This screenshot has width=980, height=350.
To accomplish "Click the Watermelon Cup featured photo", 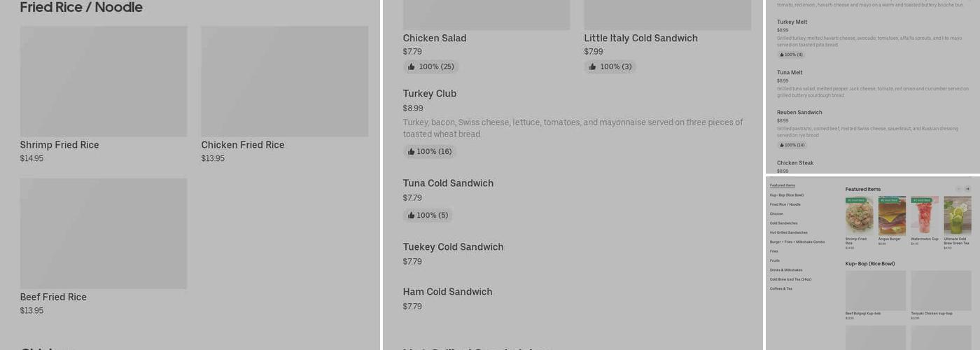I will click(924, 216).
